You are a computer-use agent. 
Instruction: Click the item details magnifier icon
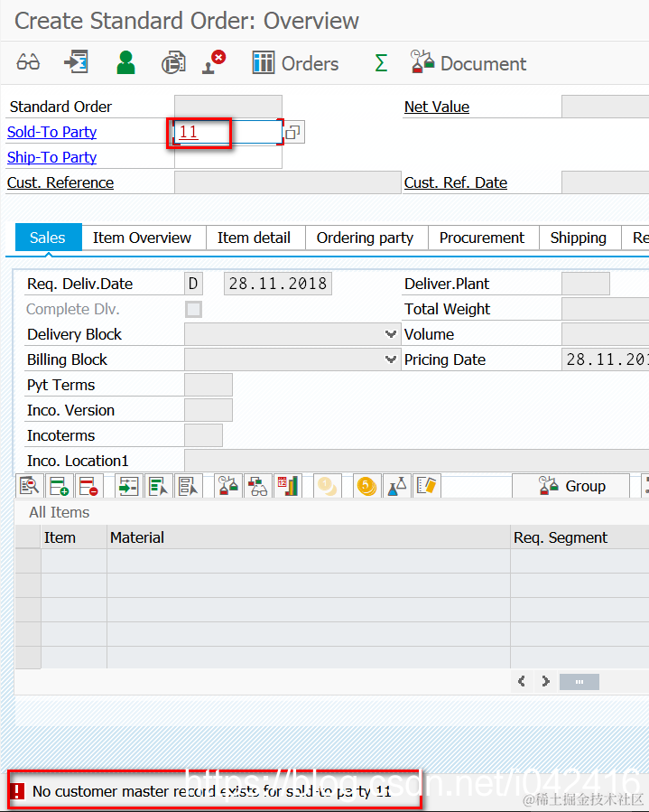click(30, 486)
